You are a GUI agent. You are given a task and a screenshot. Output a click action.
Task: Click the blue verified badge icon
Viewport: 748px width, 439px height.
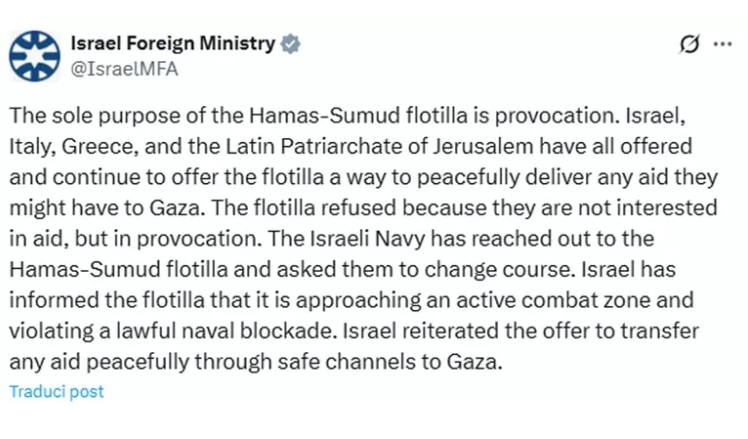click(x=290, y=45)
